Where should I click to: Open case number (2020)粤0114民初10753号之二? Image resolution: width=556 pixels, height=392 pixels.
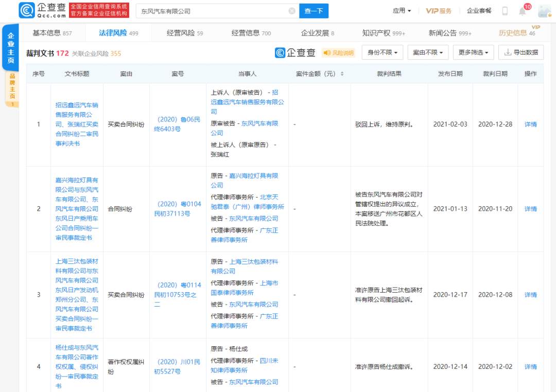(x=177, y=295)
